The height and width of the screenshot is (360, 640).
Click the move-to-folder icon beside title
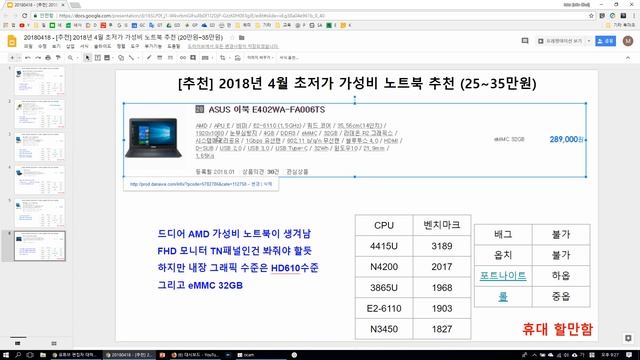242,38
